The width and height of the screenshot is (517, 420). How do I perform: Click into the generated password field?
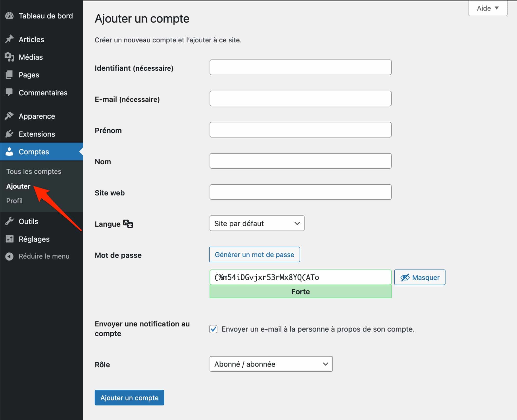click(x=300, y=277)
